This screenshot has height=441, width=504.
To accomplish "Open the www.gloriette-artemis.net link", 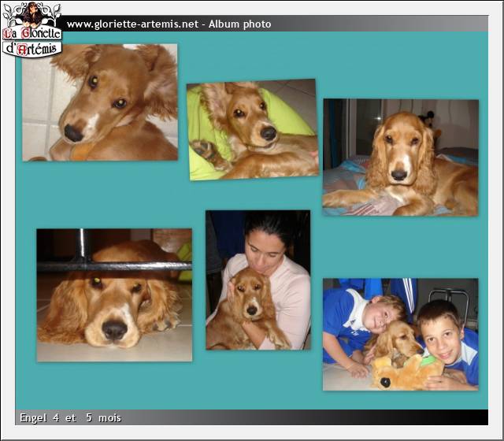I will (x=132, y=24).
